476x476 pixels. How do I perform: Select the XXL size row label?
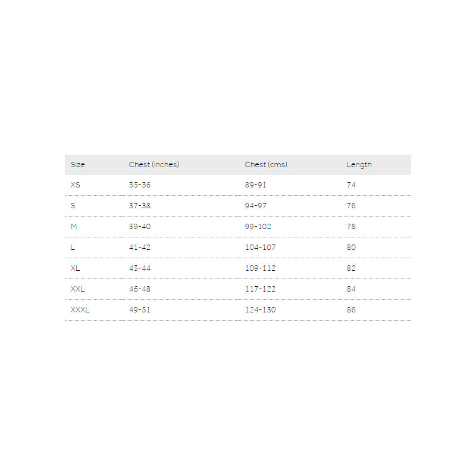coord(78,289)
